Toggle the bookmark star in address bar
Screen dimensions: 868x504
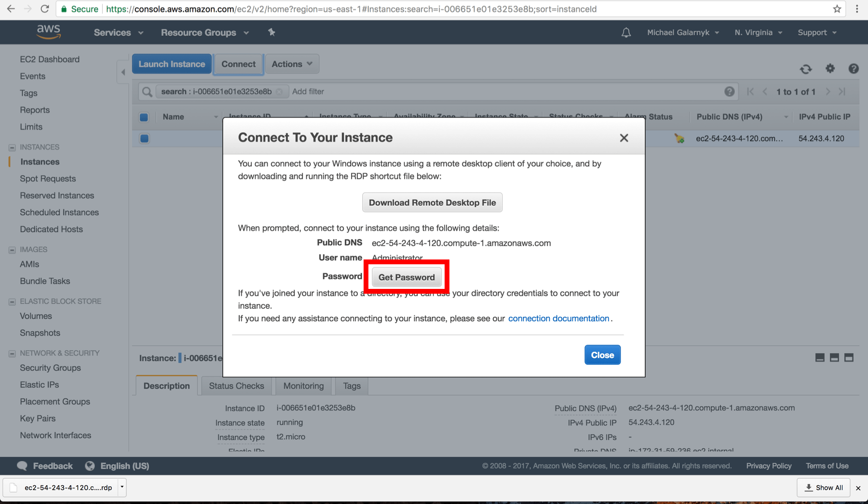838,9
